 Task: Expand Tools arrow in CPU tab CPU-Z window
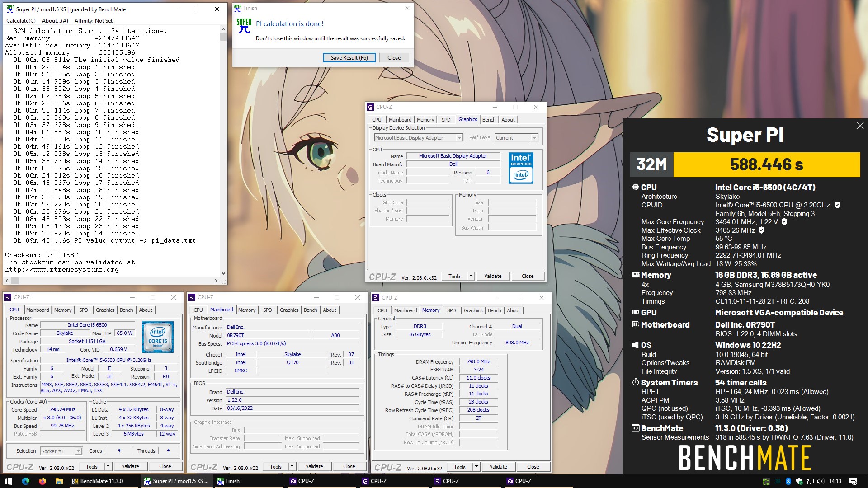(108, 466)
